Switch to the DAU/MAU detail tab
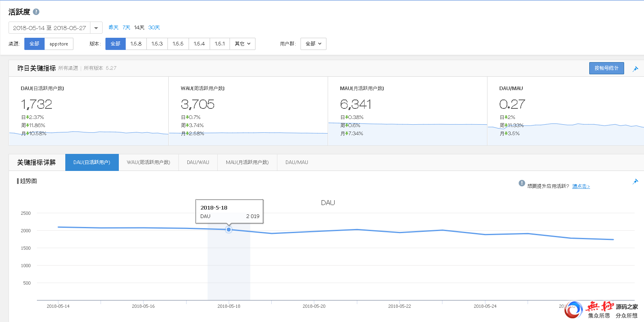 pyautogui.click(x=297, y=162)
